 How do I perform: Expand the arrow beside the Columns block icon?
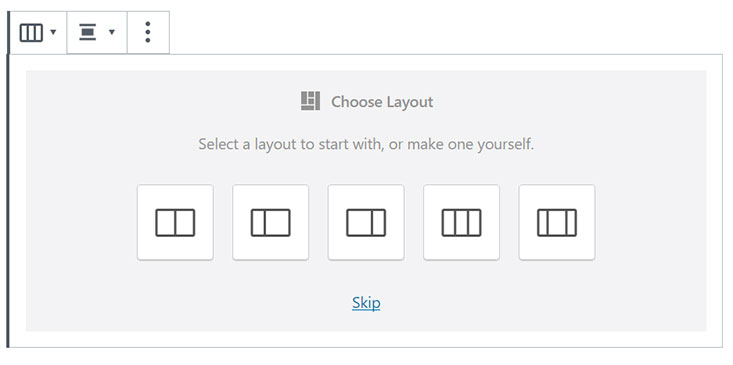click(53, 32)
